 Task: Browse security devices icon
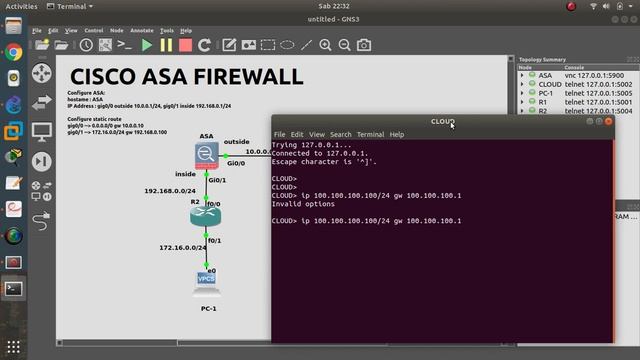(x=42, y=161)
